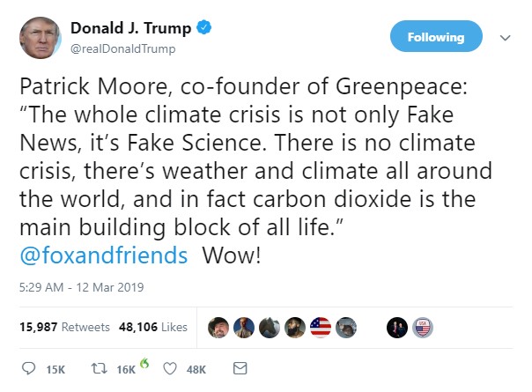This screenshot has height=392, width=532.
Task: Click the blue verified badge
Action: click(x=204, y=29)
